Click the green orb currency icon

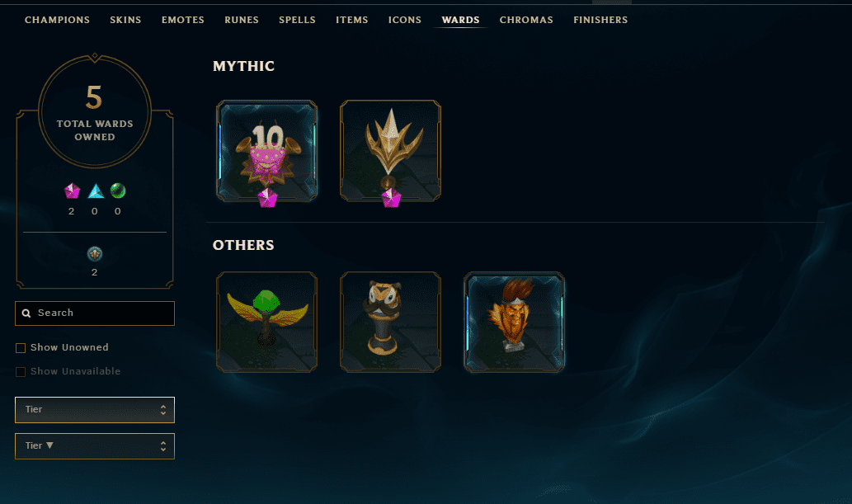point(118,191)
